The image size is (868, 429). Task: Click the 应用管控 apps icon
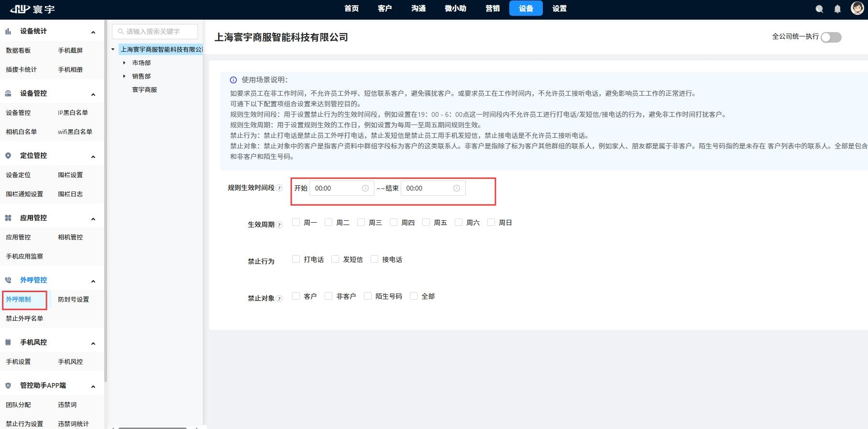coord(8,218)
